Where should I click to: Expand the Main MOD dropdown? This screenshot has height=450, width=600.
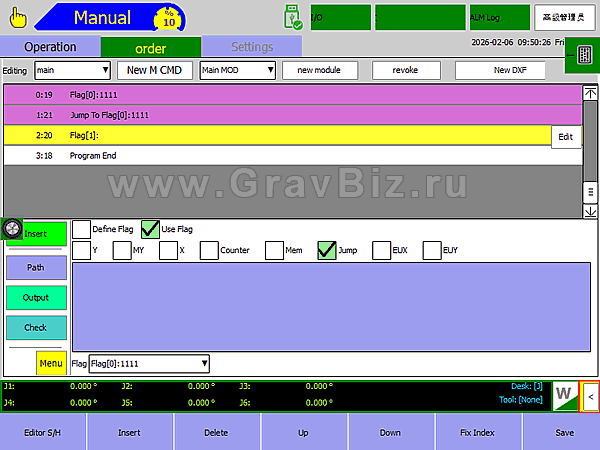[x=237, y=70]
